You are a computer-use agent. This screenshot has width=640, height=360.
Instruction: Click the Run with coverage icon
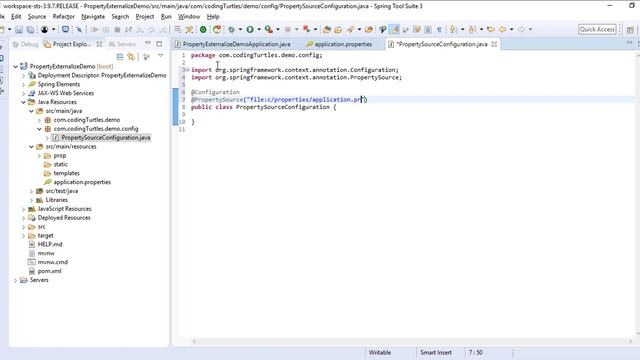click(269, 29)
